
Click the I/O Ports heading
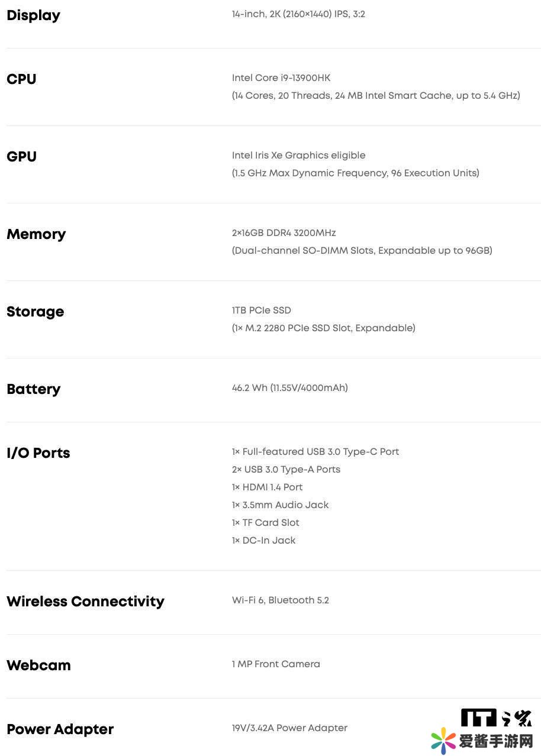point(38,453)
